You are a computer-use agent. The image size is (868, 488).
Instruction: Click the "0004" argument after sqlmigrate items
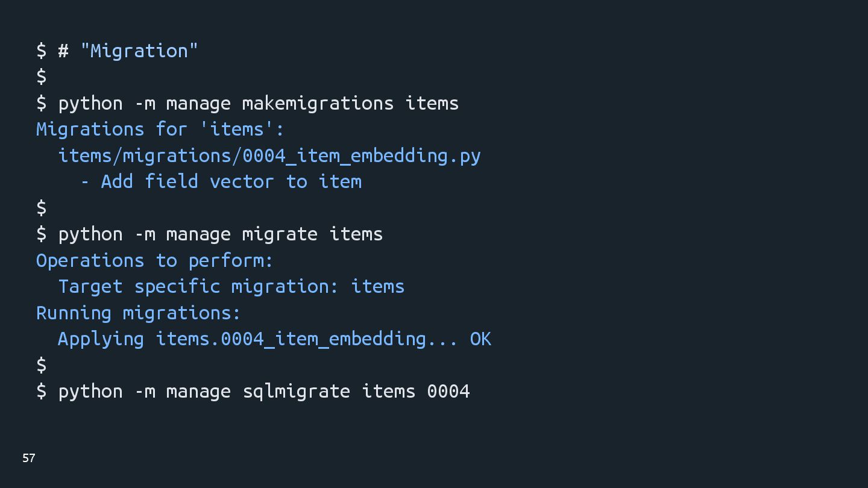coord(448,392)
